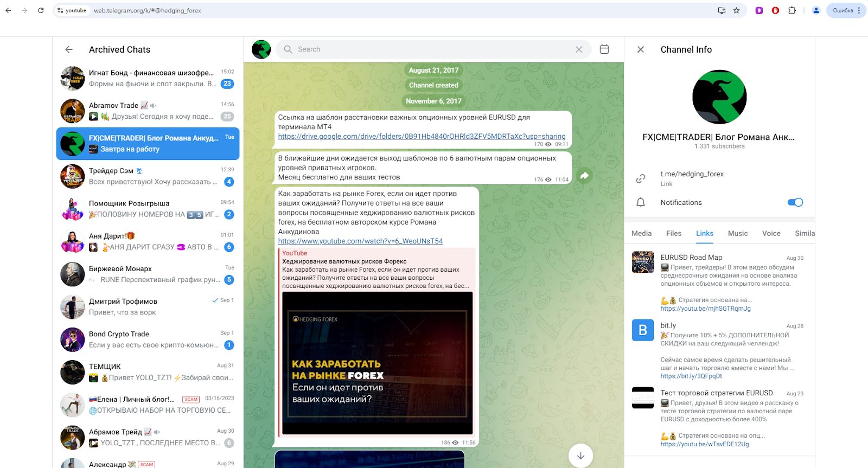Click the site info icon in the address bar
This screenshot has height=468, width=868.
[x=60, y=10]
